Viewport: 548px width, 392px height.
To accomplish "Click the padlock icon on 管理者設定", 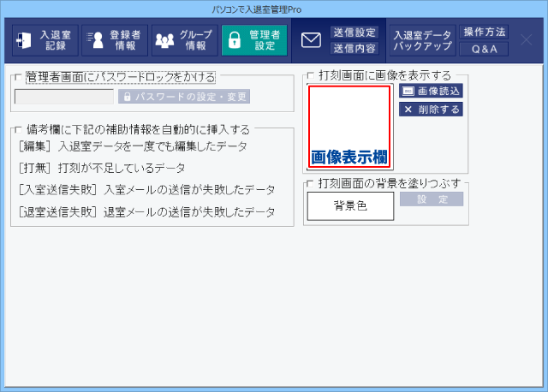I will click(235, 40).
